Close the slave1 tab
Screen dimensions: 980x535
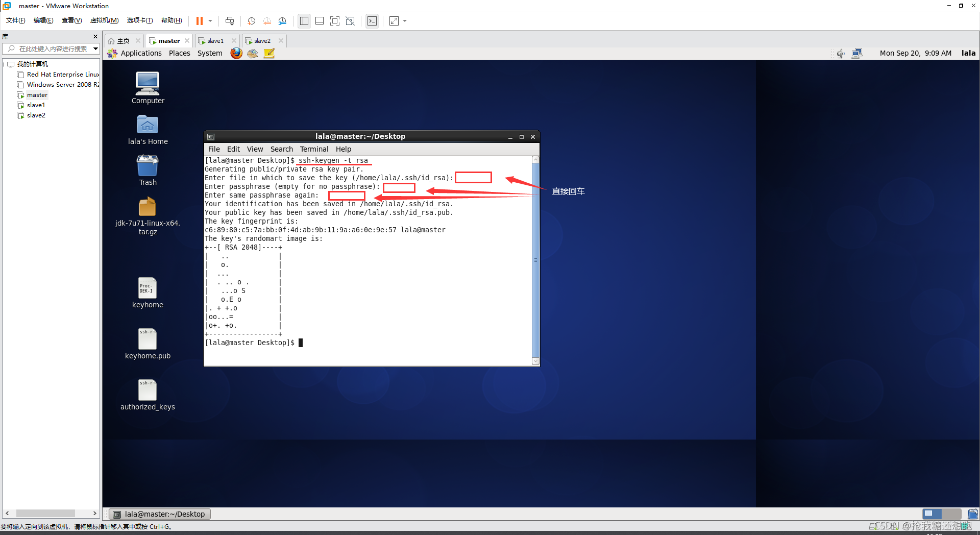[x=234, y=41]
